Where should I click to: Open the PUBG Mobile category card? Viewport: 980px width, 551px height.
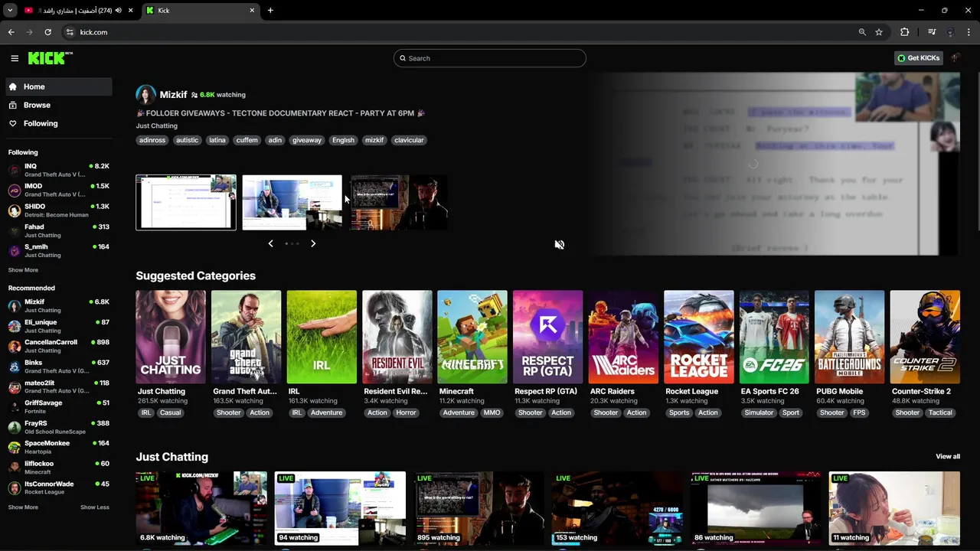[x=849, y=337]
